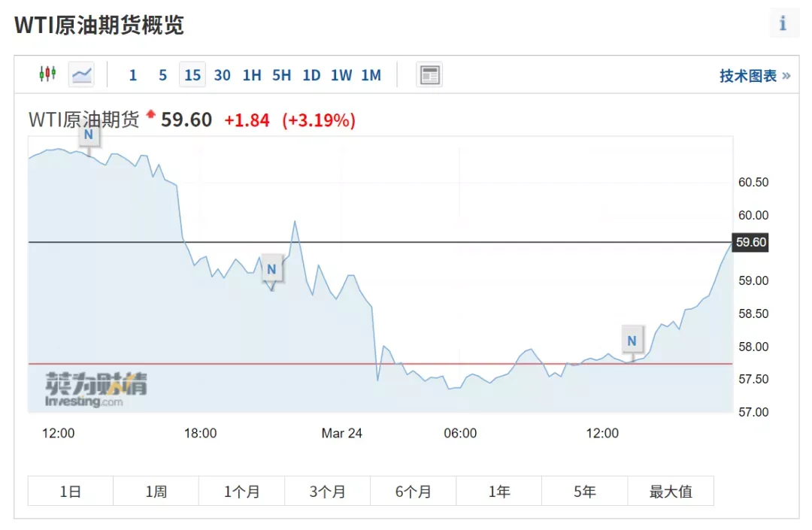Select the 5 minute interval
812x530 pixels.
tap(162, 76)
